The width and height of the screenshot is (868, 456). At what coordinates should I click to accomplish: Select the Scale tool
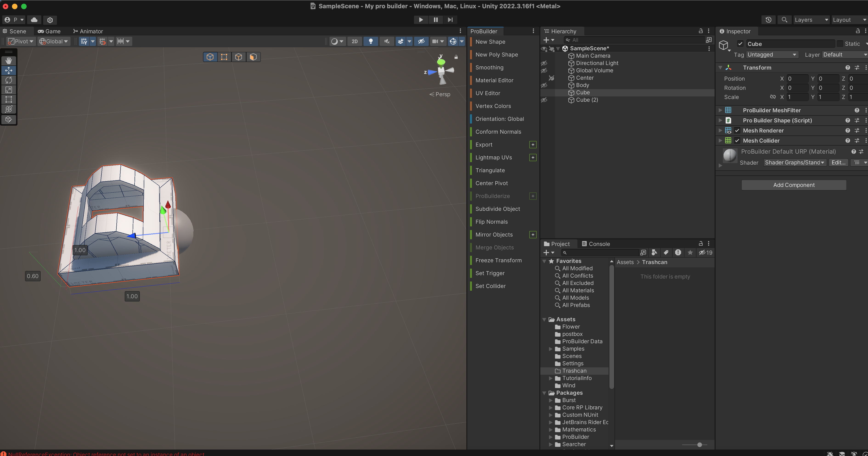(9, 90)
